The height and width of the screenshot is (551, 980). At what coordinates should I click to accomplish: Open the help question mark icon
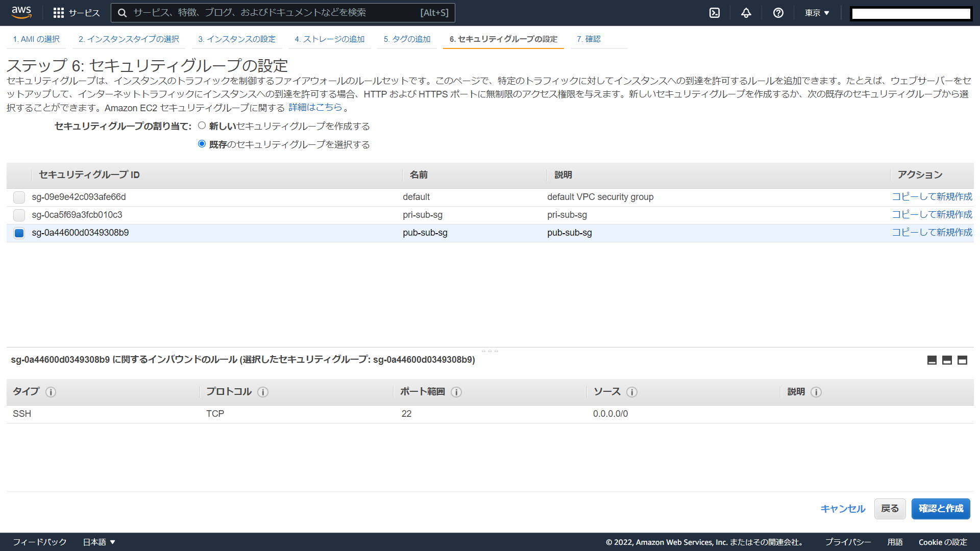[778, 13]
